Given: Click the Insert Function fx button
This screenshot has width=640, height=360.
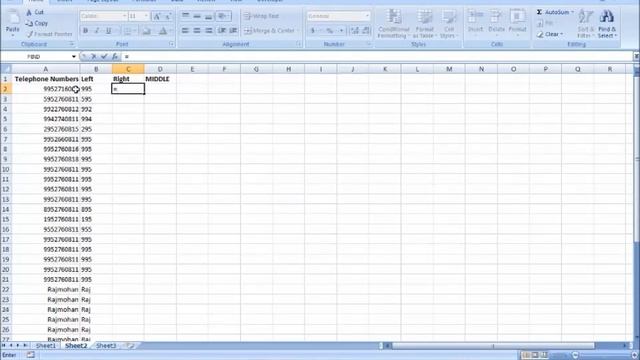Looking at the screenshot, I should pos(115,57).
